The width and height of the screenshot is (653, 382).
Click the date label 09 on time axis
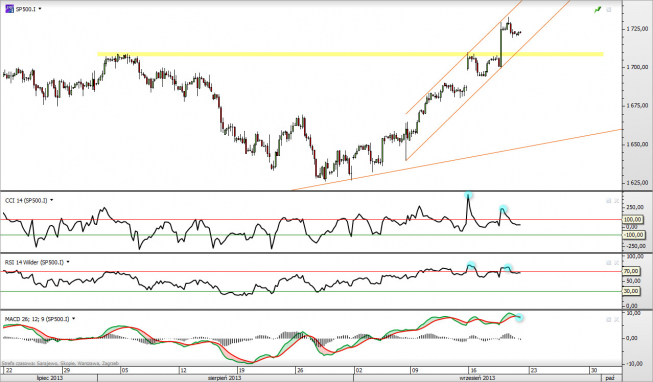[415, 370]
